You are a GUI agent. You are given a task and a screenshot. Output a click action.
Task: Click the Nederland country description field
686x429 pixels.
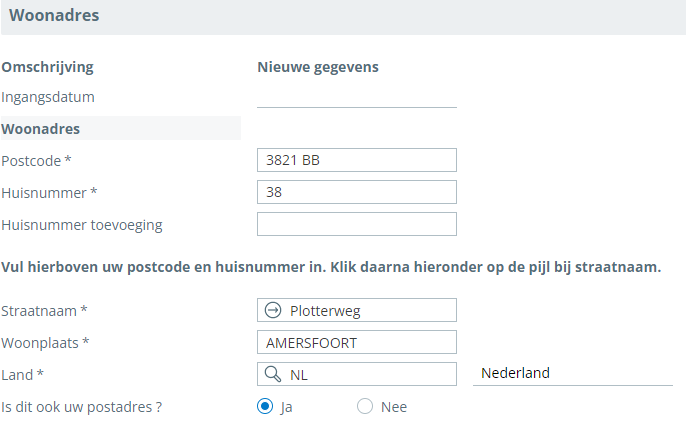(572, 373)
